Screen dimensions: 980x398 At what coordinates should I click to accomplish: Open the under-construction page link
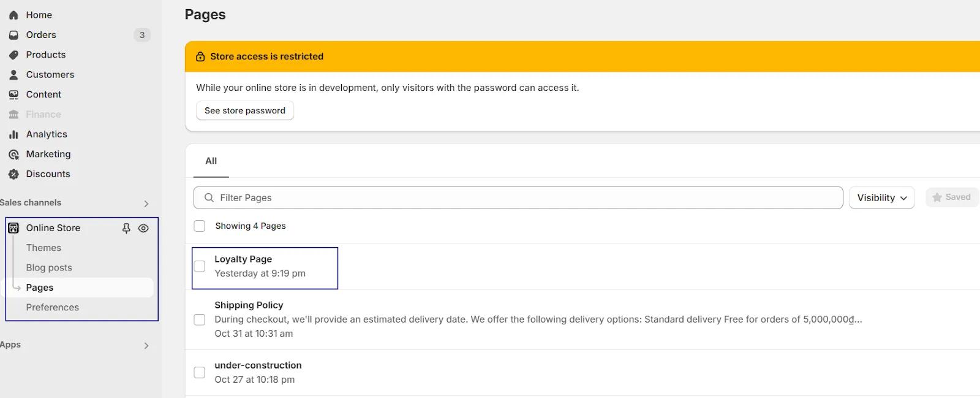point(258,365)
